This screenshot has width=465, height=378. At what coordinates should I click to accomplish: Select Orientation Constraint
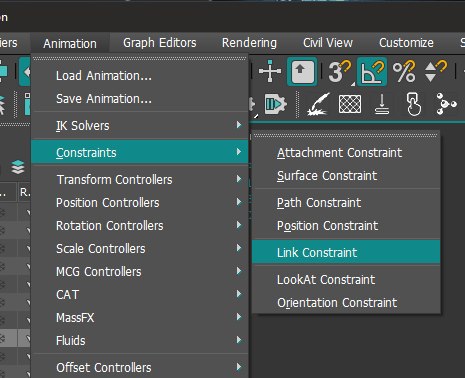(346, 303)
